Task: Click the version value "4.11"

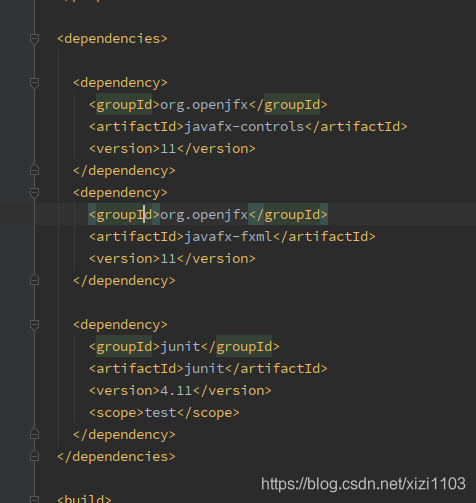Action: (x=176, y=391)
